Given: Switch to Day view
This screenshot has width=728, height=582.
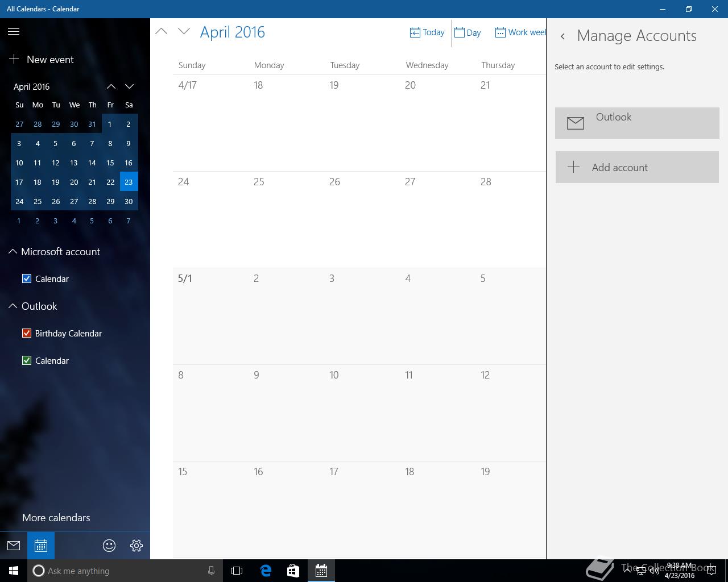Looking at the screenshot, I should (468, 32).
